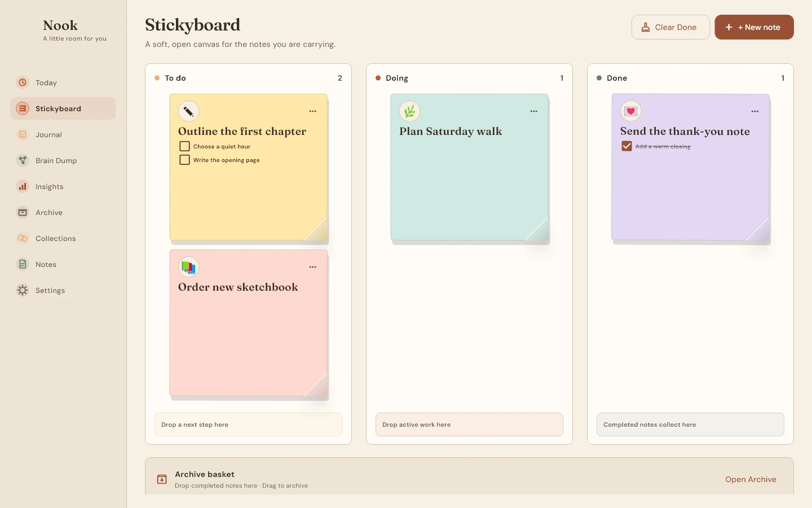Click the Stickyboard sidebar icon

(x=23, y=108)
